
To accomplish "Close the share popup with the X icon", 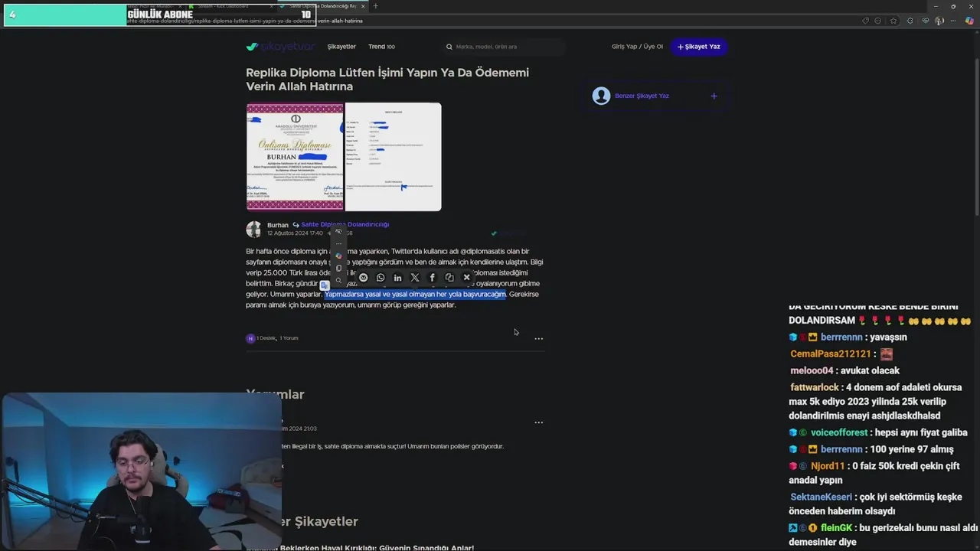I will coord(466,278).
